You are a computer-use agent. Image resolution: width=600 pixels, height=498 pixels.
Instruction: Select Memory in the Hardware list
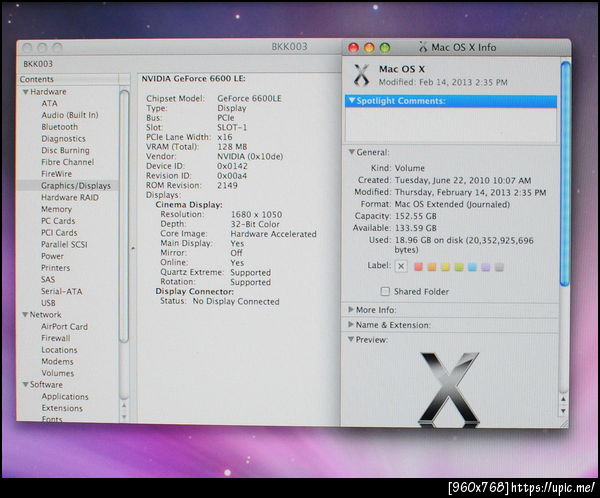pos(56,209)
